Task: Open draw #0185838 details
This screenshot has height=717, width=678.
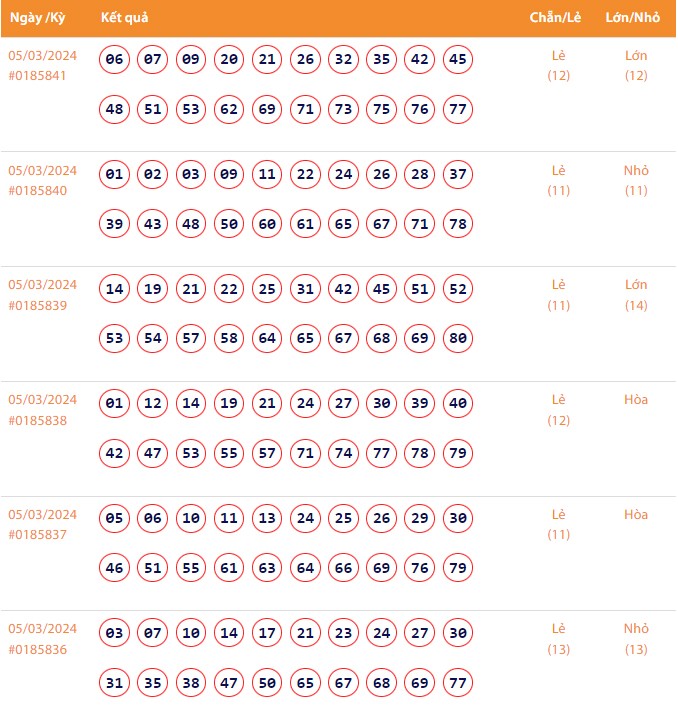Action: point(37,420)
